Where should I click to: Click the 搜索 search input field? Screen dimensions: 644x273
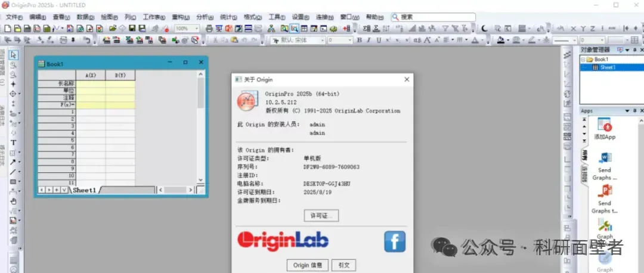click(x=434, y=17)
